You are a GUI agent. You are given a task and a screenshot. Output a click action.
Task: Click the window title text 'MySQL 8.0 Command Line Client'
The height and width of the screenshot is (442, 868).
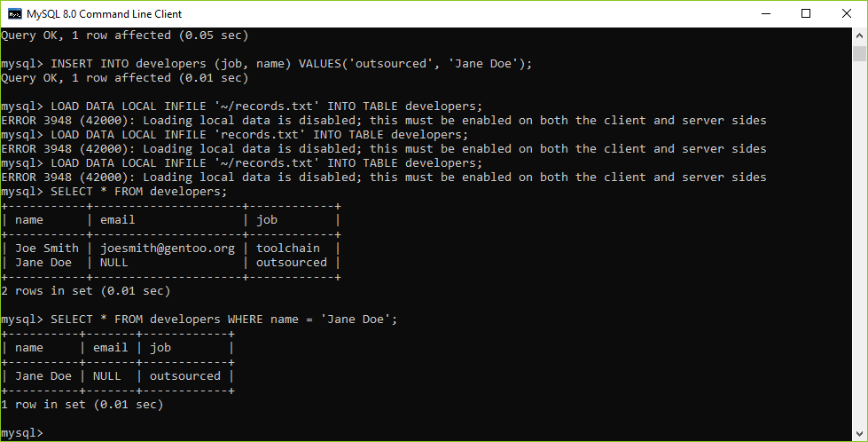pyautogui.click(x=104, y=14)
